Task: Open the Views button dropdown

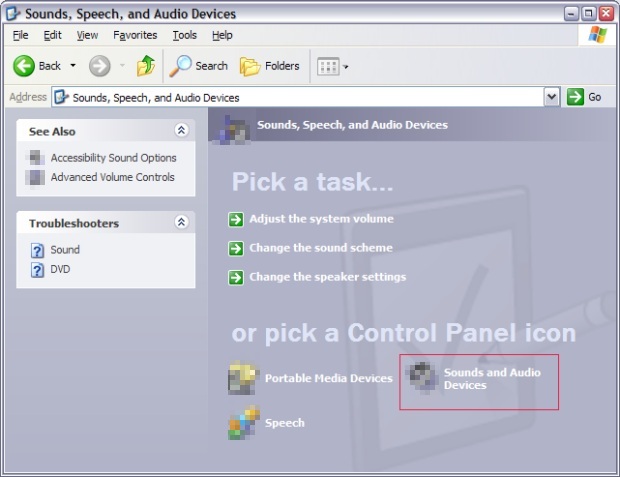Action: 346,67
